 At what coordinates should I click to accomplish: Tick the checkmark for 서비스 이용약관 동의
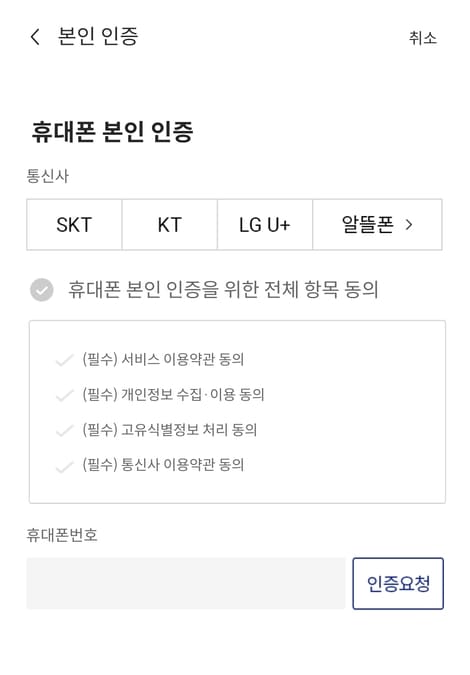[65, 360]
